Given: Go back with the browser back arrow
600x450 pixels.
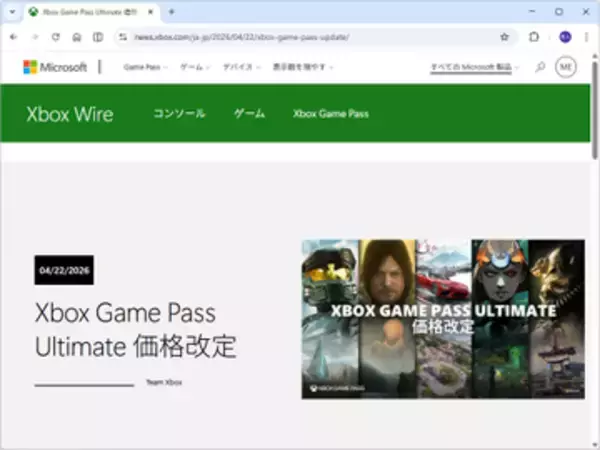Looking at the screenshot, I should (13, 37).
